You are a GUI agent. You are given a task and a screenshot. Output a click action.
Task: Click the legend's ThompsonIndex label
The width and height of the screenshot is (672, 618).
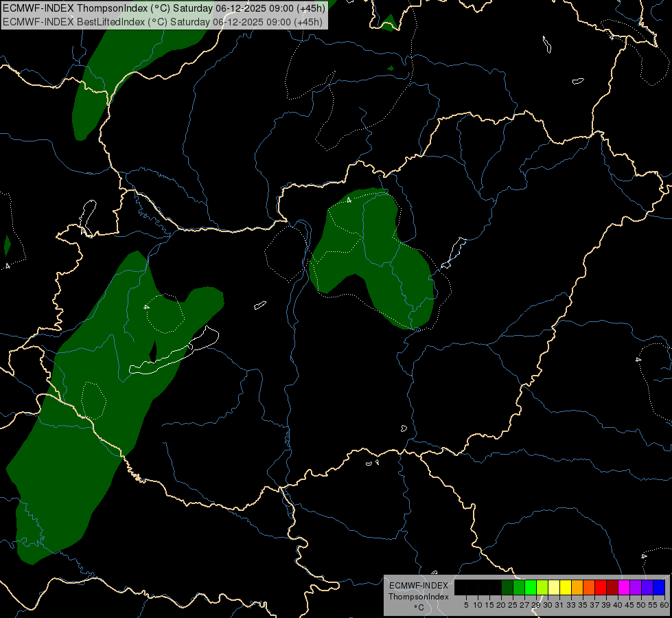click(418, 597)
